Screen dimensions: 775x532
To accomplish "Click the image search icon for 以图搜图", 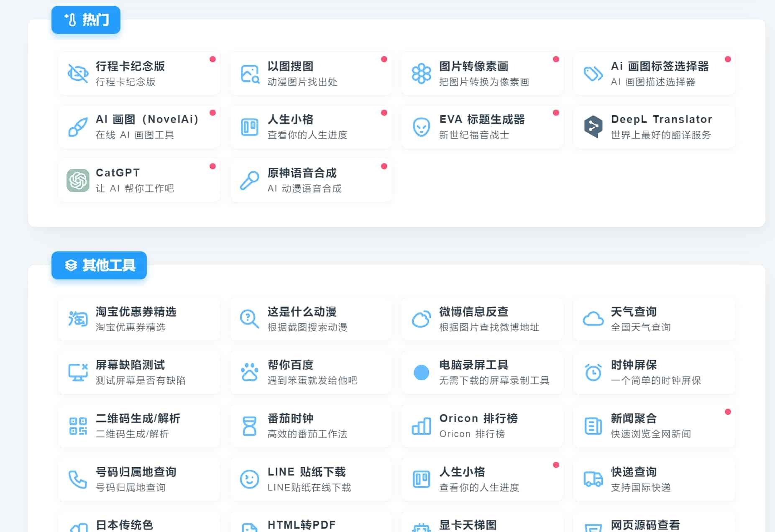I will click(x=250, y=74).
